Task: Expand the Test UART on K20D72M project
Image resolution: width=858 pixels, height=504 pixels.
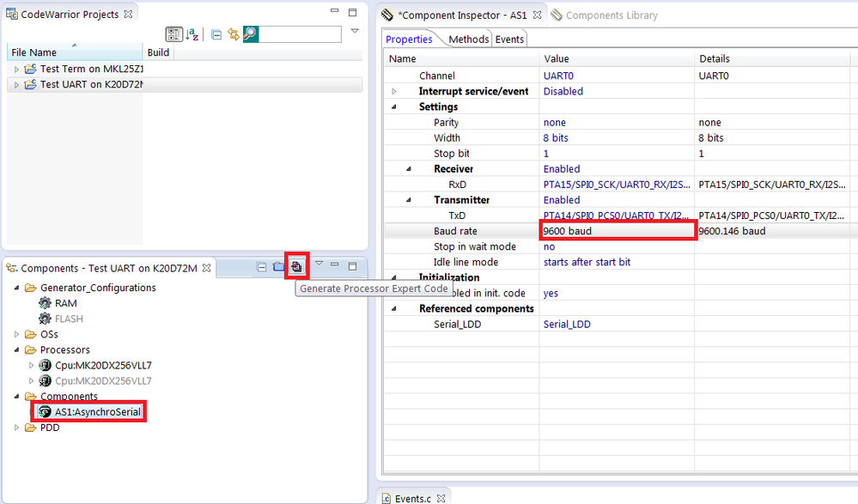Action: pyautogui.click(x=16, y=85)
